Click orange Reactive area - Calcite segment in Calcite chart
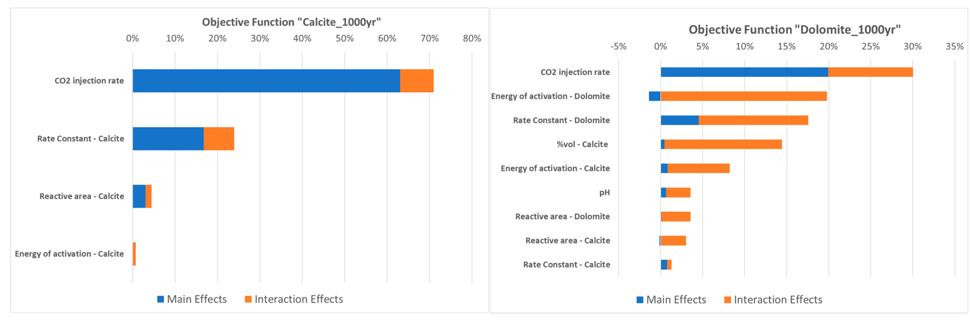 click(148, 196)
